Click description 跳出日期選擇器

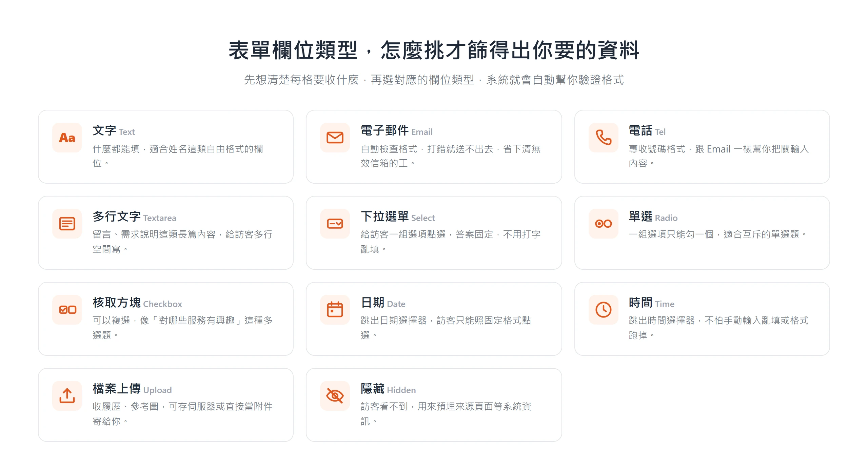click(x=446, y=328)
